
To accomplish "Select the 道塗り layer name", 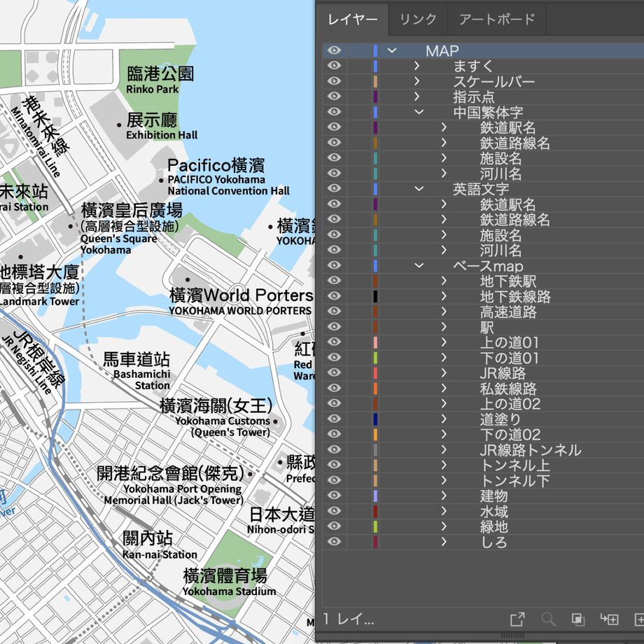I will tap(500, 419).
